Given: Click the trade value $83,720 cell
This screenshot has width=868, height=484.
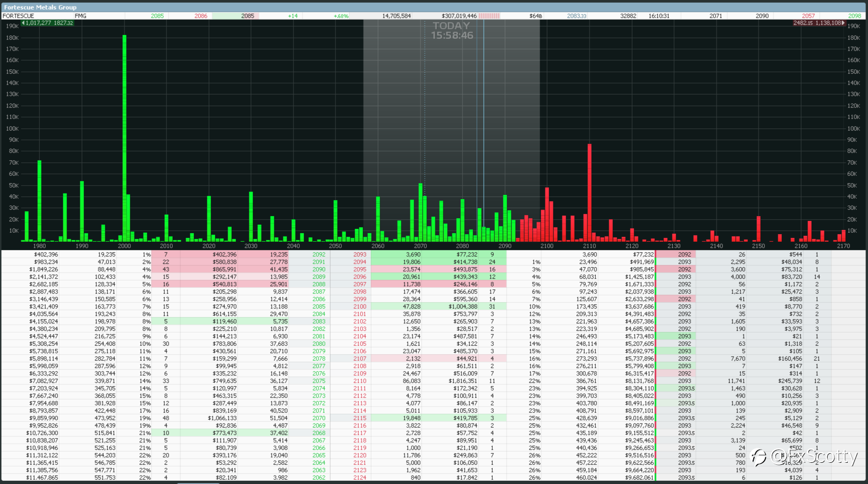Looking at the screenshot, I should pyautogui.click(x=791, y=277).
